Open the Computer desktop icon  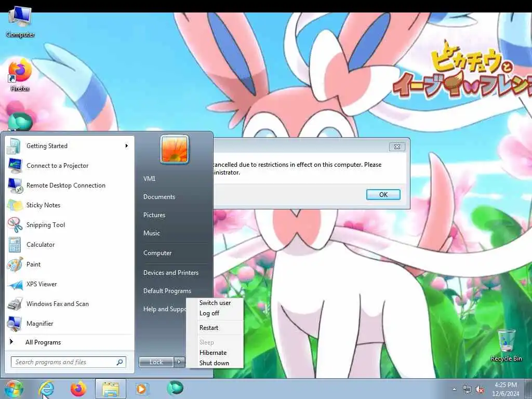click(x=20, y=22)
